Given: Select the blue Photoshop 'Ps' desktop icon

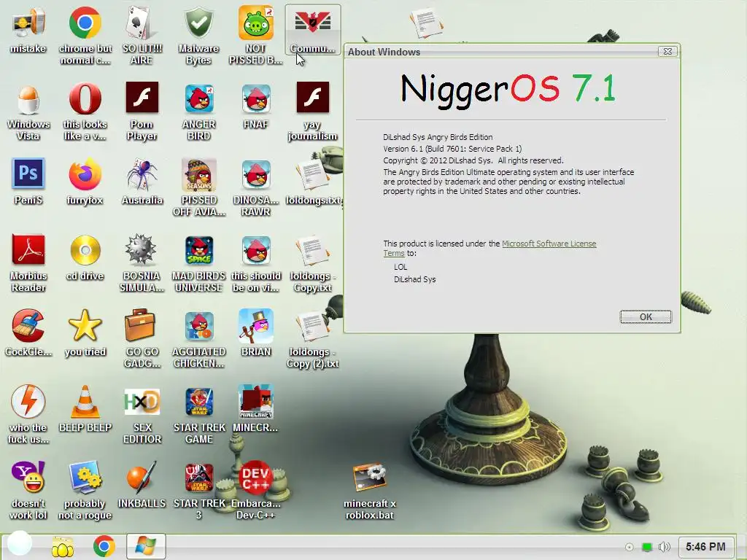Looking at the screenshot, I should click(x=28, y=174).
